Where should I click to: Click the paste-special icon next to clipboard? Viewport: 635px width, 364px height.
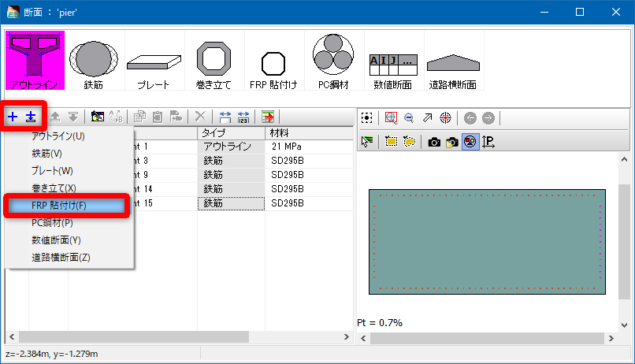176,117
